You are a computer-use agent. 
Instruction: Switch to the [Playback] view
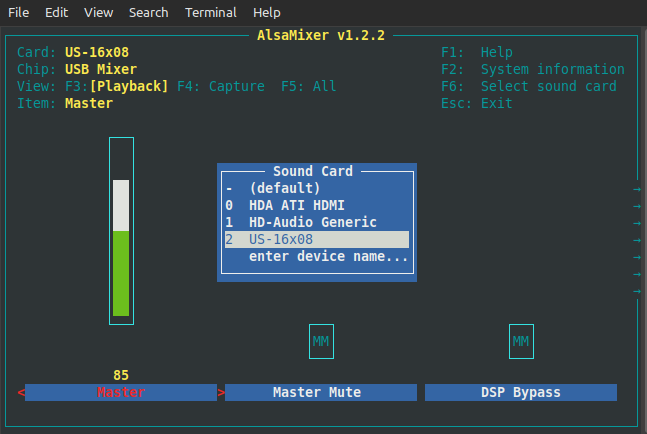click(129, 86)
